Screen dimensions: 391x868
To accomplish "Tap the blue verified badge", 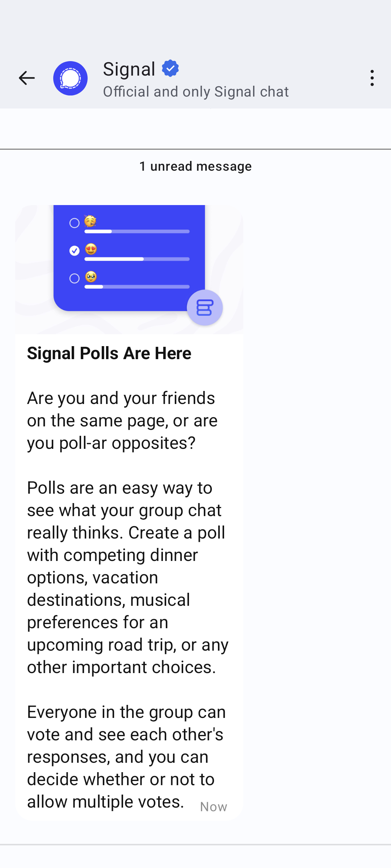I will (x=170, y=68).
